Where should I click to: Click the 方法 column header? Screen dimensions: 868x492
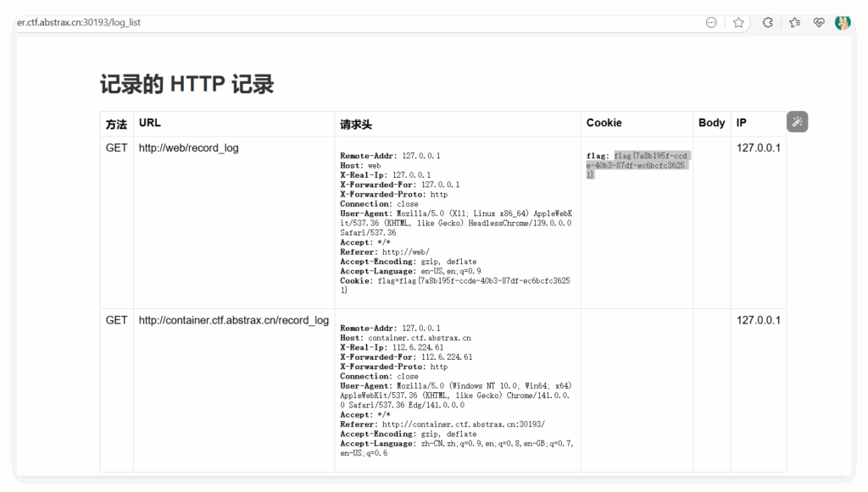coord(116,124)
